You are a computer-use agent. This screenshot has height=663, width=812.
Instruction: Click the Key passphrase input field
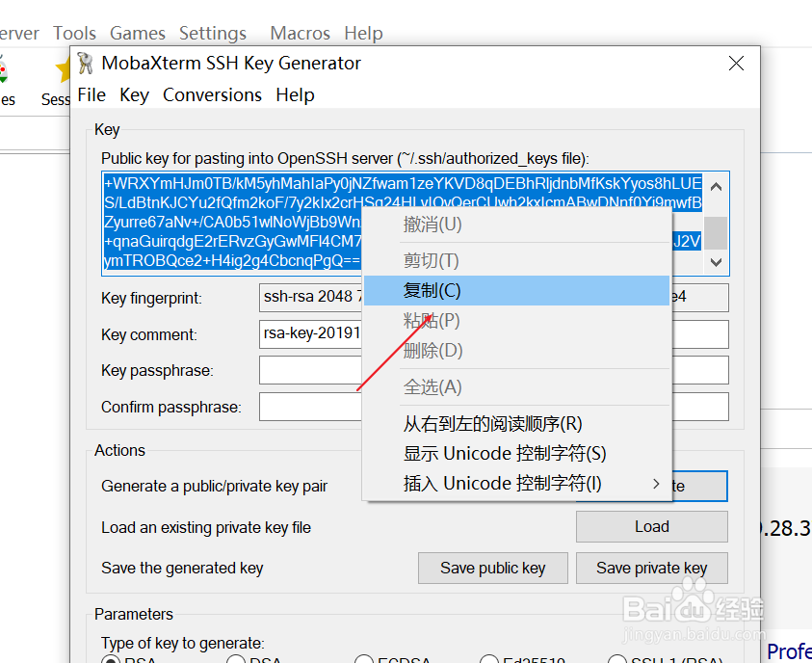tap(310, 370)
